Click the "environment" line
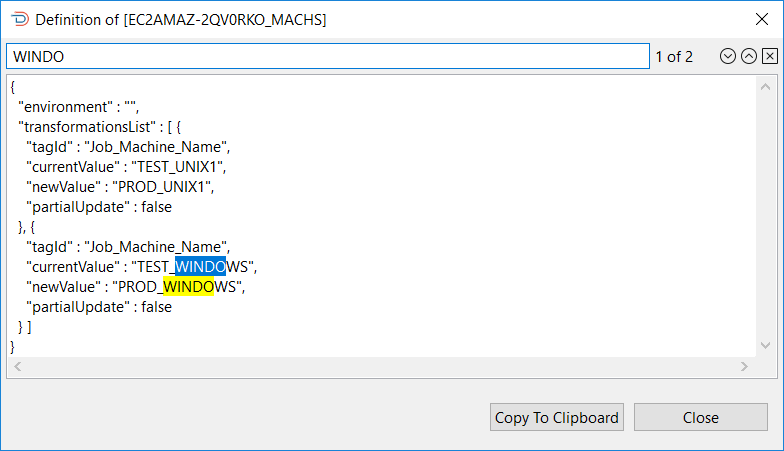 click(x=78, y=107)
